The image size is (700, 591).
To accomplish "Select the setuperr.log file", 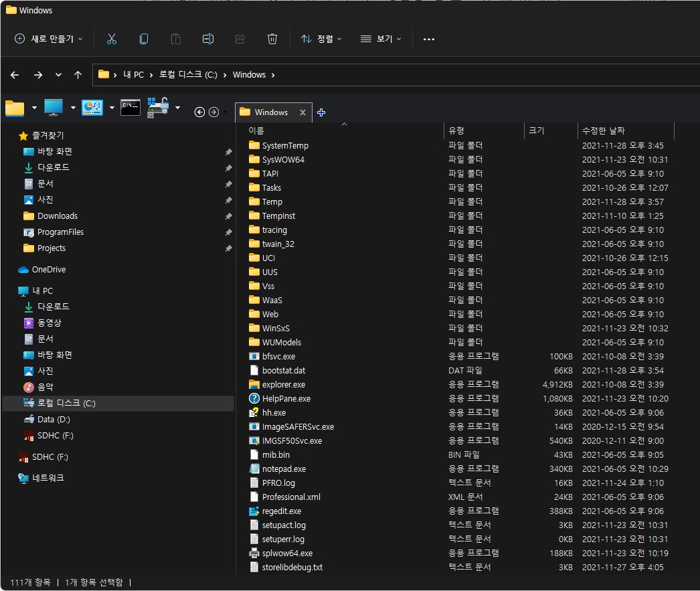I will click(x=283, y=539).
